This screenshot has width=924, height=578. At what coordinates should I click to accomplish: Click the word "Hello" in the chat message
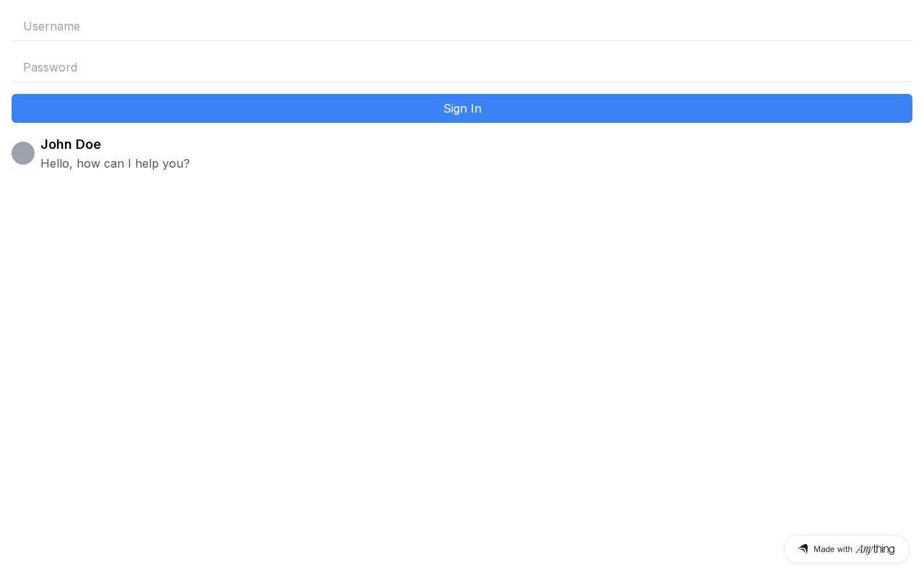[55, 163]
